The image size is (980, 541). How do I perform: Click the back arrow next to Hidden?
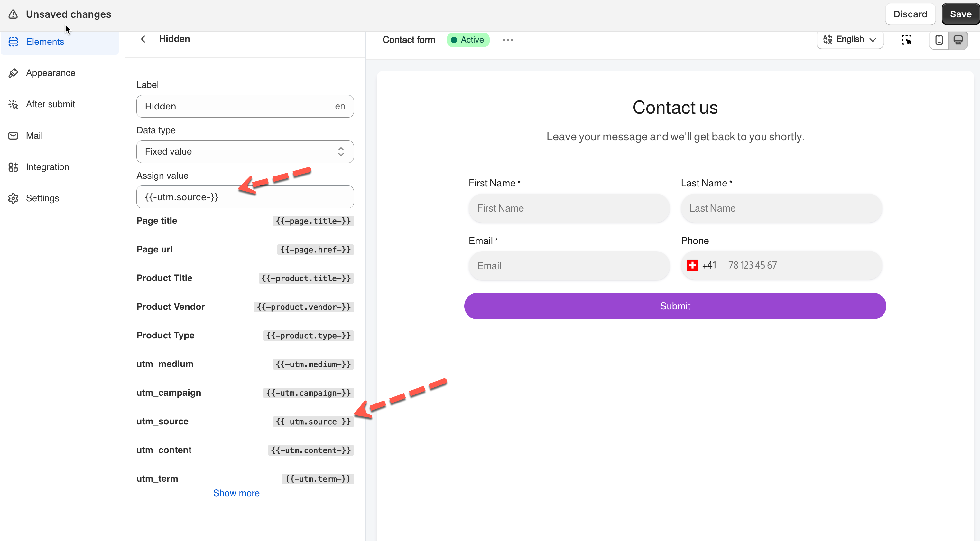[143, 39]
